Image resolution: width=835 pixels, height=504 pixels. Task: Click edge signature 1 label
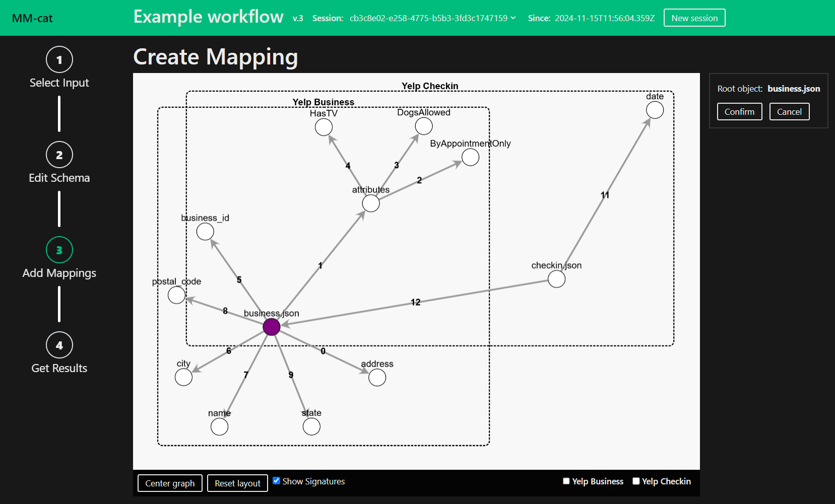pos(320,265)
